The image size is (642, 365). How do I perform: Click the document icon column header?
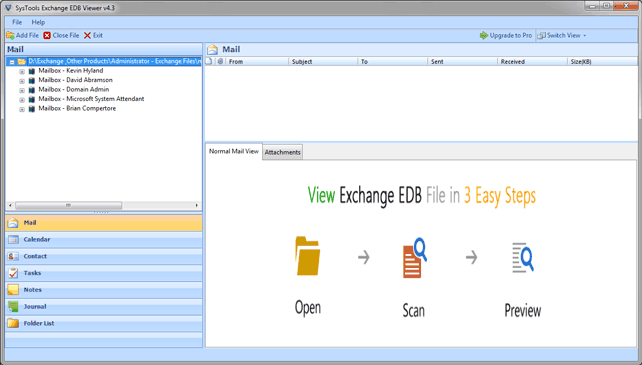[210, 61]
